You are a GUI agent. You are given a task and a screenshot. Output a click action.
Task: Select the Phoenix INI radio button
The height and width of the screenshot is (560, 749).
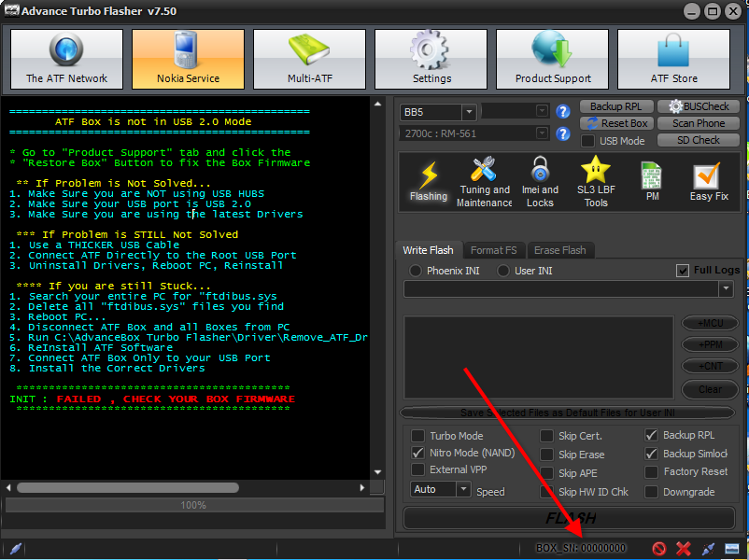pos(415,271)
